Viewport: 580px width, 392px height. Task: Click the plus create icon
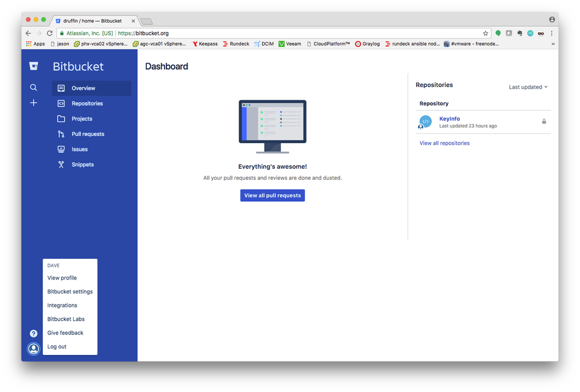pyautogui.click(x=34, y=103)
